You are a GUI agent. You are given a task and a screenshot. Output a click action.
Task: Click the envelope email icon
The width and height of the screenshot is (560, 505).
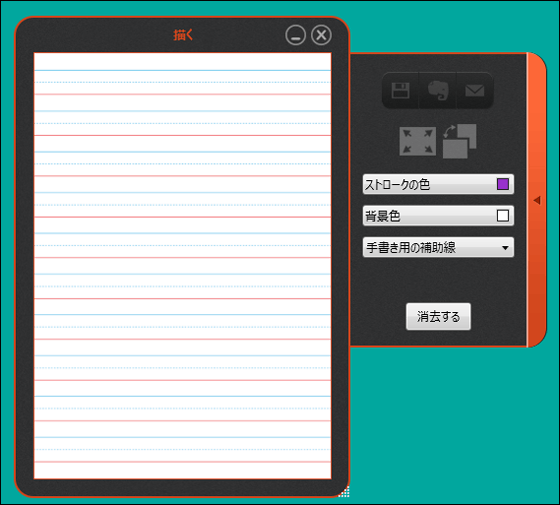point(475,91)
